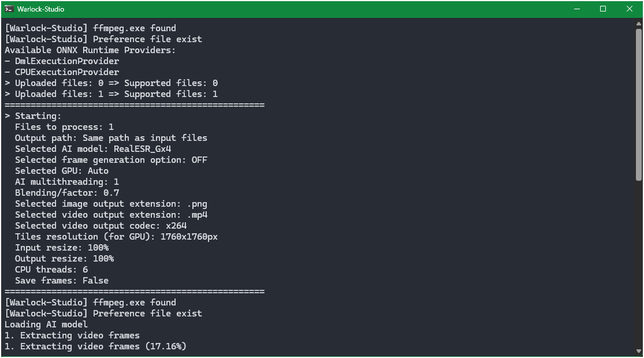
Task: Click the 'Selected video output codec: x264' line
Action: (100, 226)
